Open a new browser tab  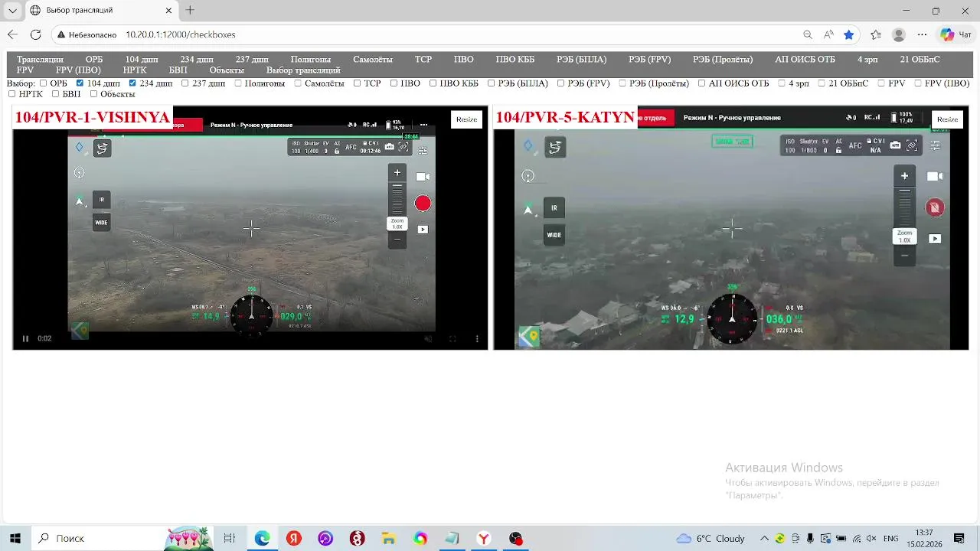click(x=190, y=10)
